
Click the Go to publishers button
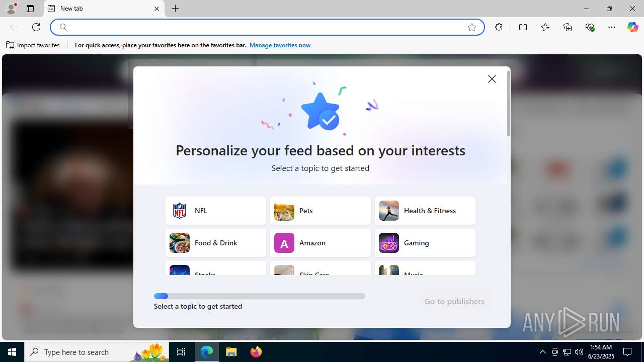[x=454, y=301]
